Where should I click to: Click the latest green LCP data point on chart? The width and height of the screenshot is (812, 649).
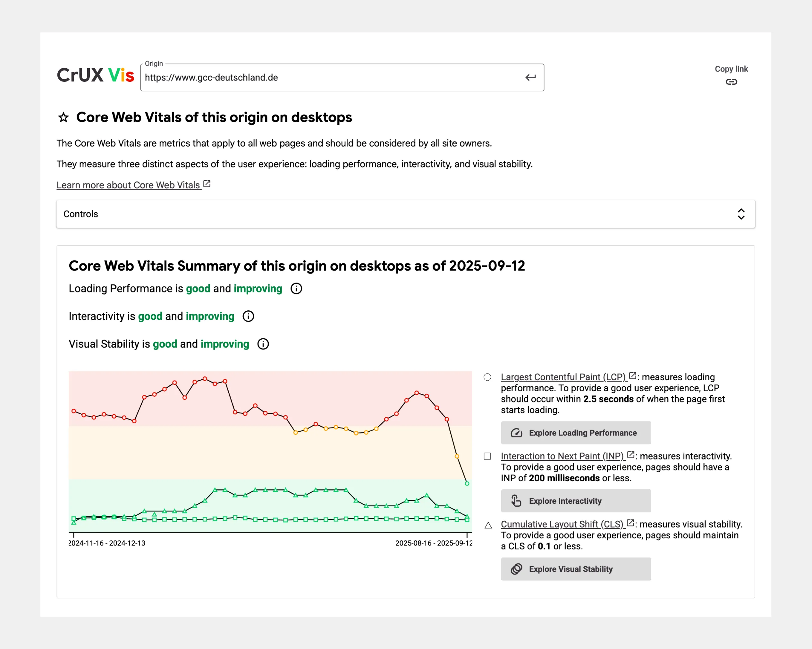[467, 483]
